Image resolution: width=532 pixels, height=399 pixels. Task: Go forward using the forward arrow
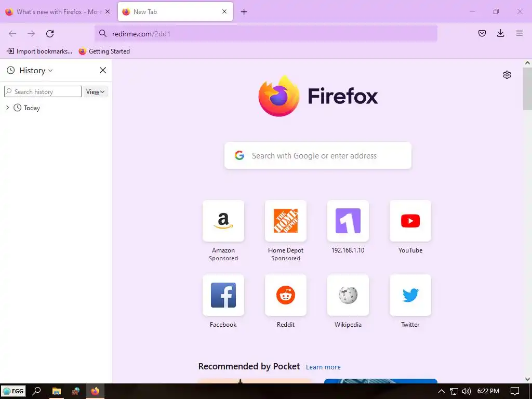click(31, 34)
